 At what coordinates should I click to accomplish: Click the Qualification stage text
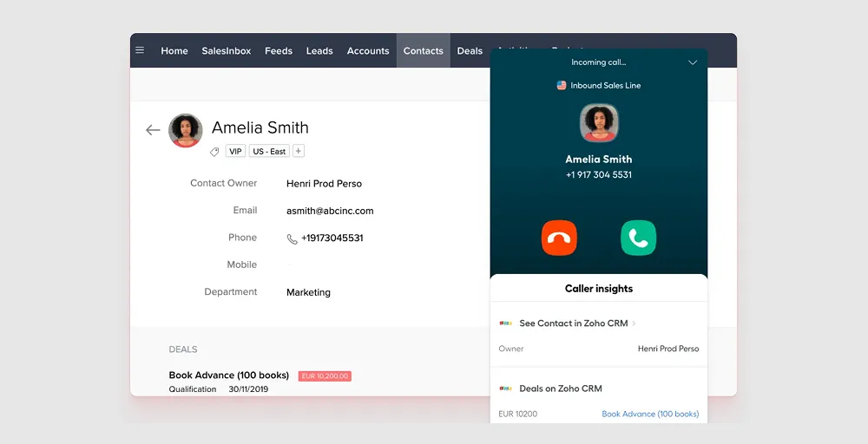(x=193, y=389)
